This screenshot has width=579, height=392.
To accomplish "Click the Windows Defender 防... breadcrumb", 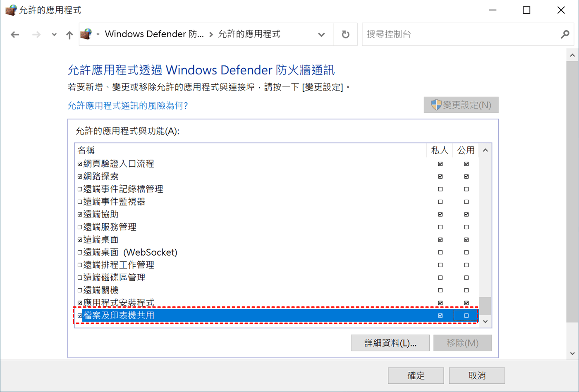I will tap(154, 34).
